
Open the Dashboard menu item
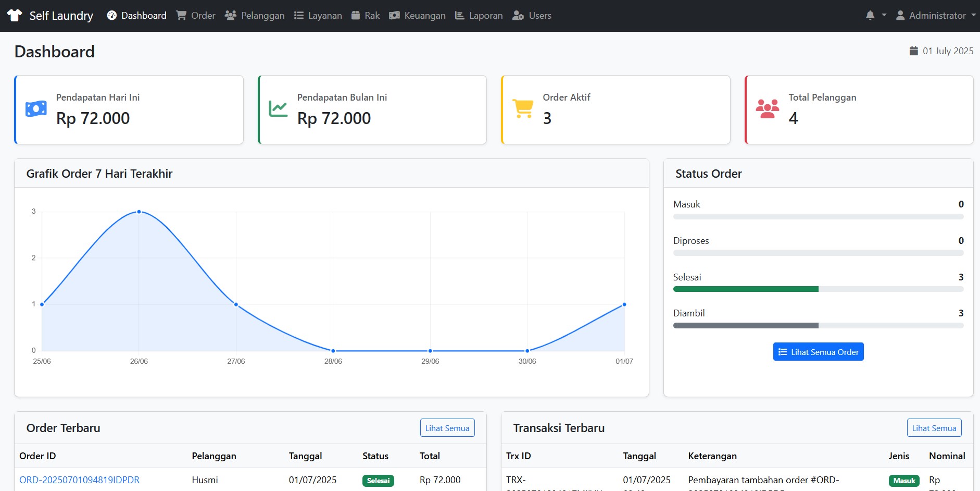pyautogui.click(x=137, y=16)
